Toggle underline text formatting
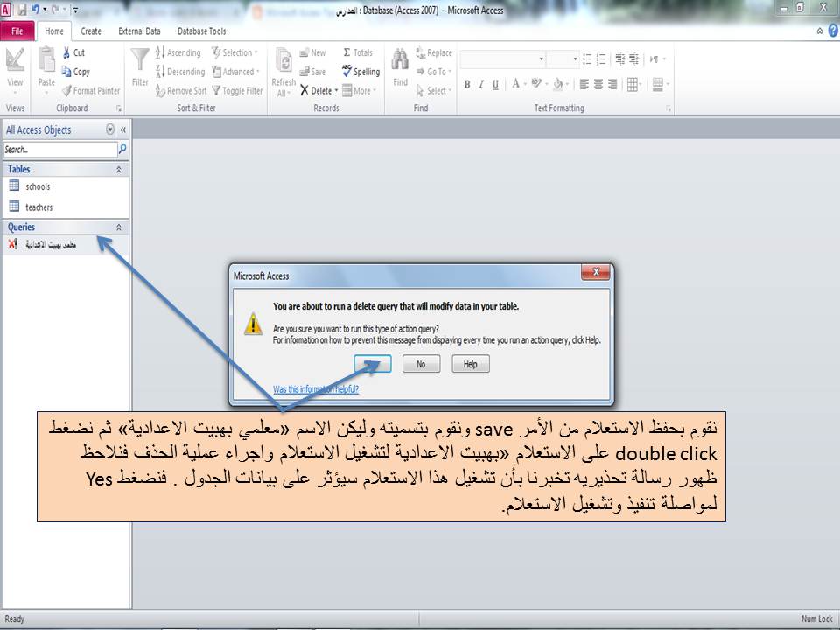Viewport: 840px width, 630px height. tap(493, 84)
